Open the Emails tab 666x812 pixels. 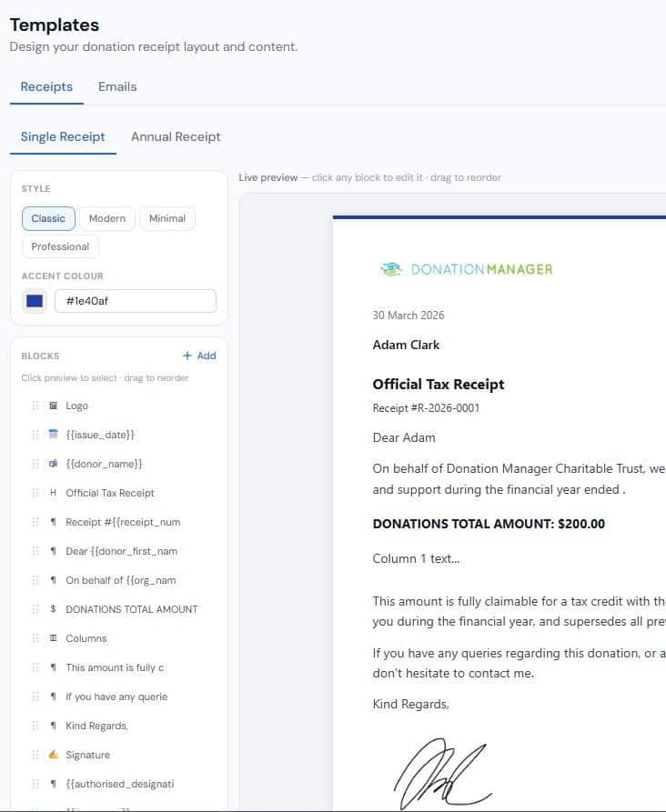click(117, 87)
